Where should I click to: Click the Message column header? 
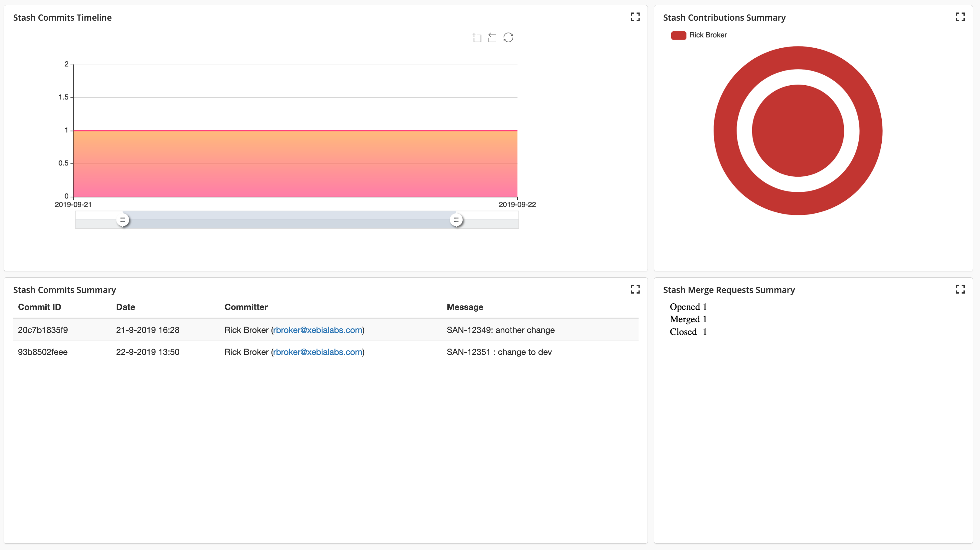point(465,307)
